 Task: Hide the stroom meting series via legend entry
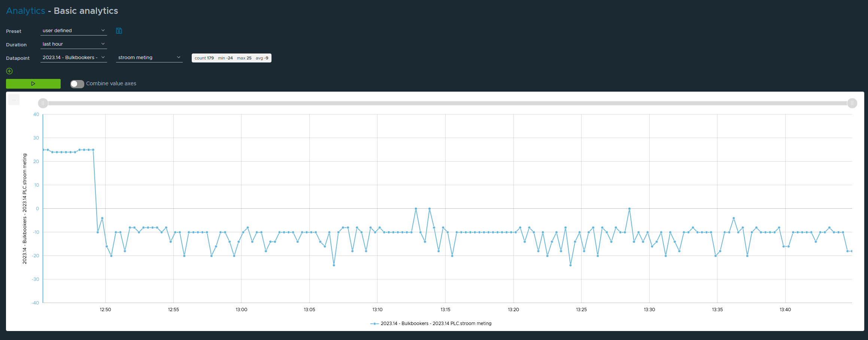click(431, 324)
